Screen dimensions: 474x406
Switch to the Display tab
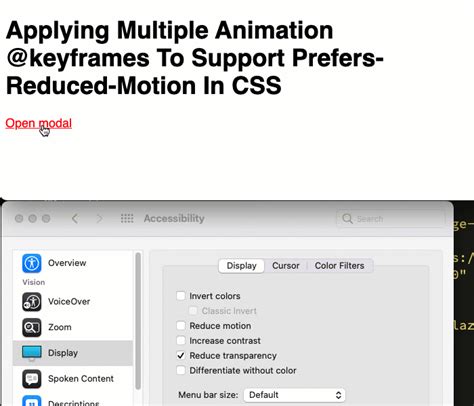241,266
